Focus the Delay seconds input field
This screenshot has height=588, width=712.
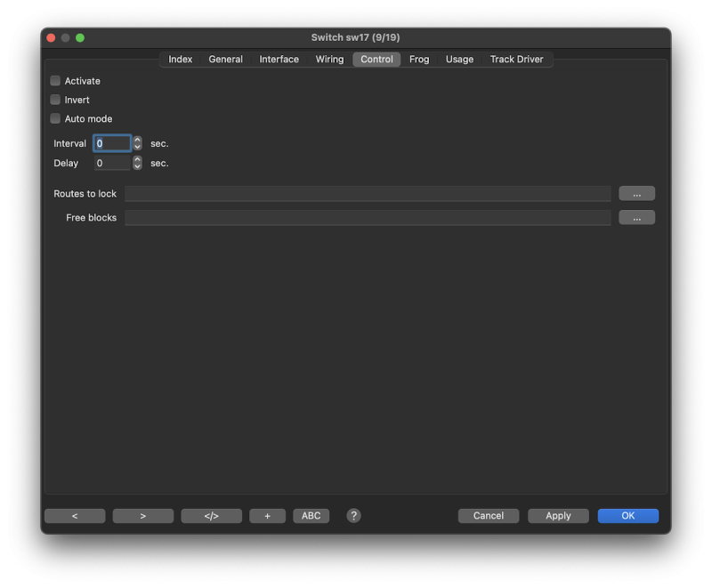pyautogui.click(x=111, y=163)
